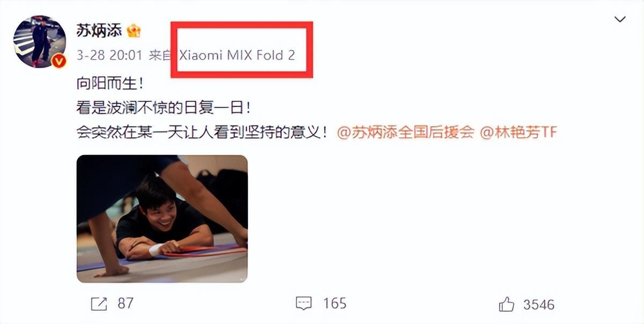Open the @林艳芳TF mention
The width and height of the screenshot is (644, 324).
pos(518,132)
